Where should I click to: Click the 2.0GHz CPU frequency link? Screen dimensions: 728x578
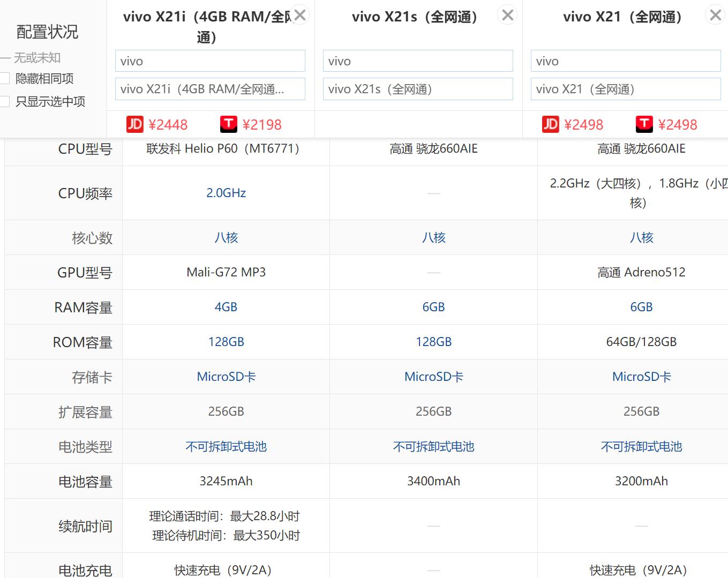(226, 192)
